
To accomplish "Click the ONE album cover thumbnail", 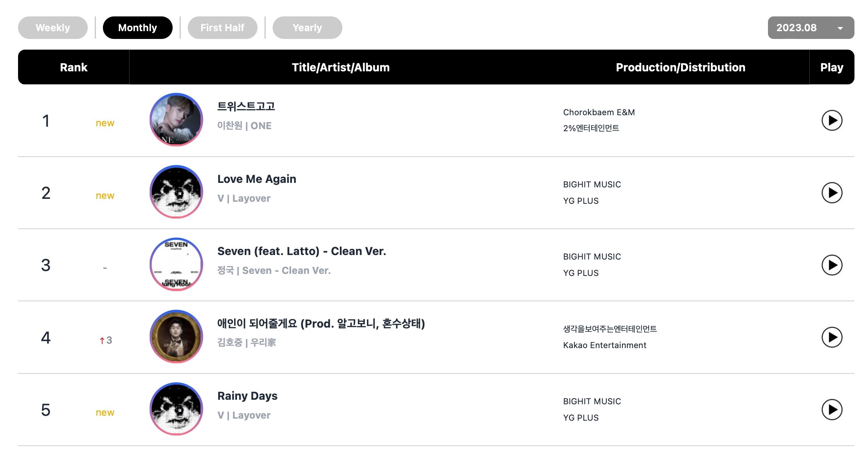I will pos(176,120).
